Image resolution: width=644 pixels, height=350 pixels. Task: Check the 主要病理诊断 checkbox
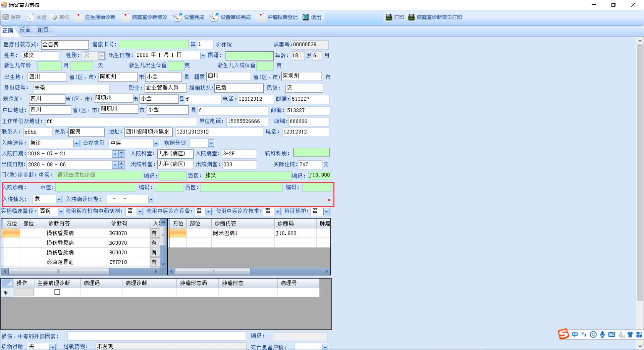[x=57, y=292]
